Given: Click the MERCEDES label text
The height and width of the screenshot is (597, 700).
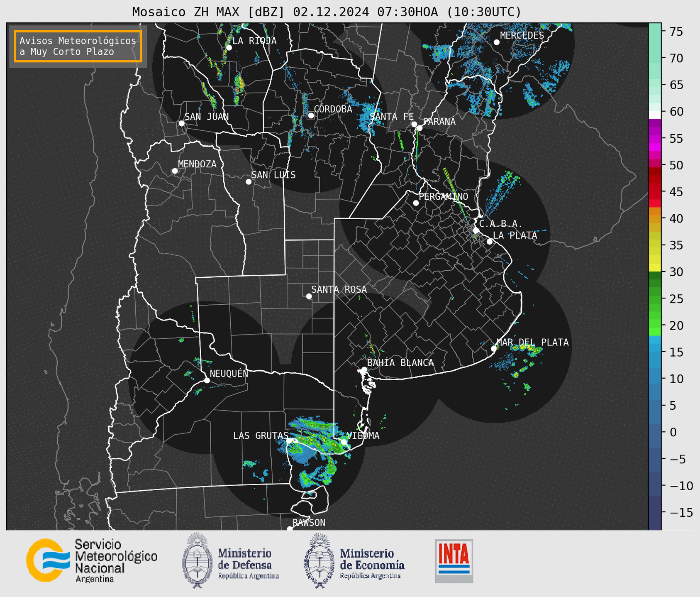Looking at the screenshot, I should (x=522, y=36).
